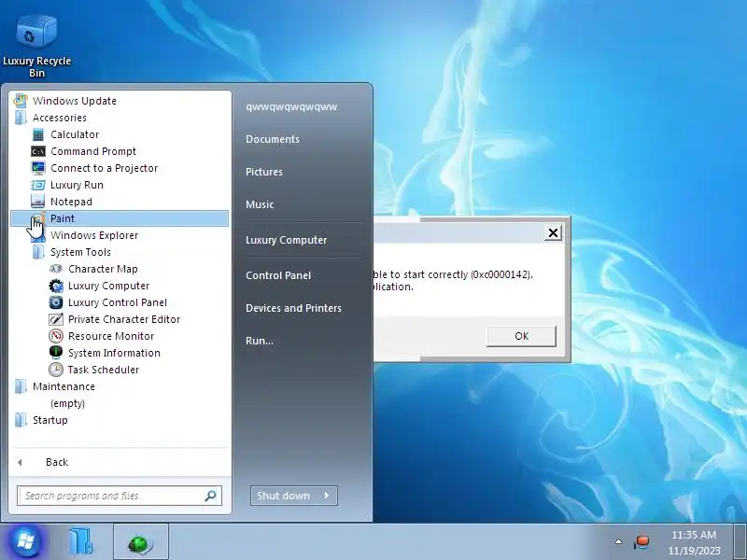Screen dimensions: 747x560
Task: Open the Luxury Recycle Bin desktop icon
Action: coord(36,47)
